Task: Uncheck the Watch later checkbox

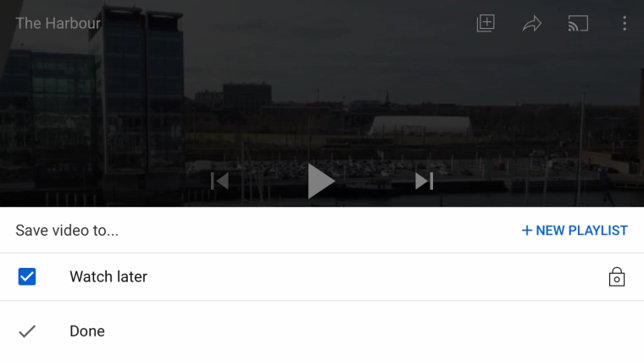Action: click(x=27, y=276)
